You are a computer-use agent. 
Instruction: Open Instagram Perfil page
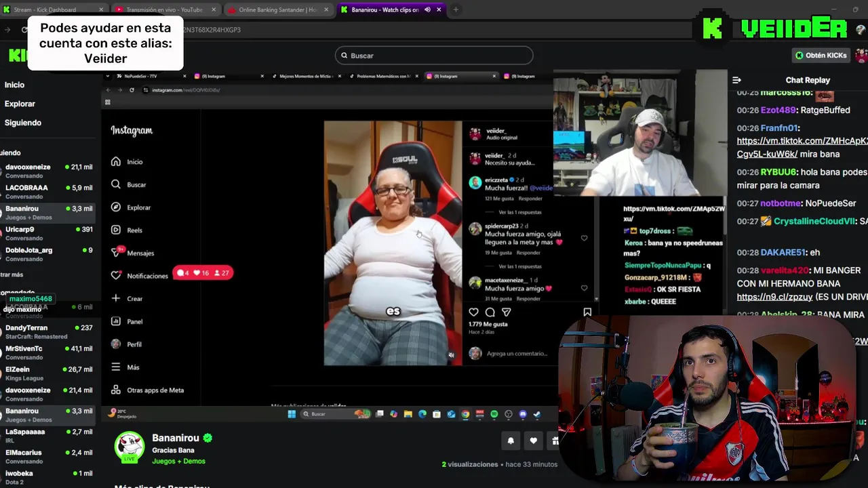click(x=126, y=344)
